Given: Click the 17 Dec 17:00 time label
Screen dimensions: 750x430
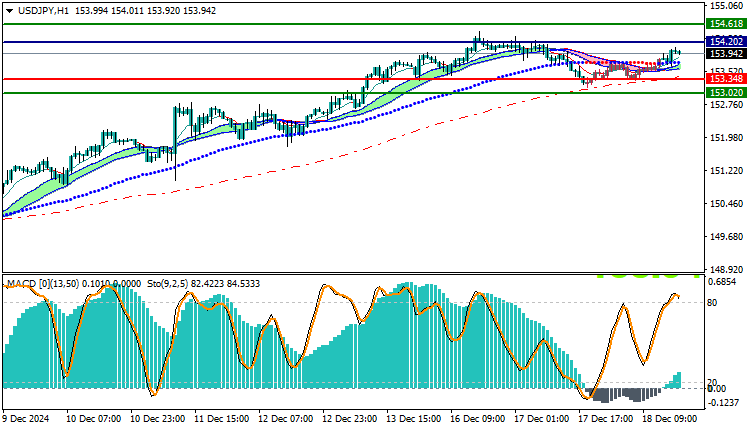Looking at the screenshot, I should click(606, 419).
